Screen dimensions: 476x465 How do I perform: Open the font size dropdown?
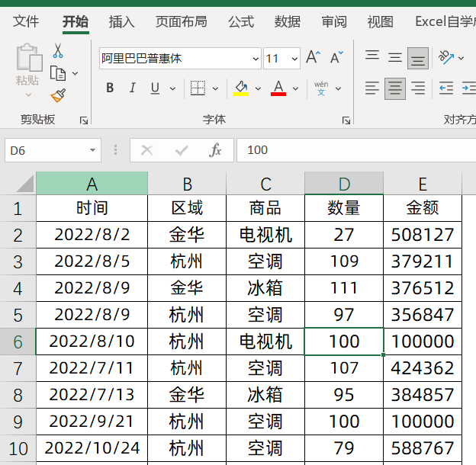coord(294,59)
